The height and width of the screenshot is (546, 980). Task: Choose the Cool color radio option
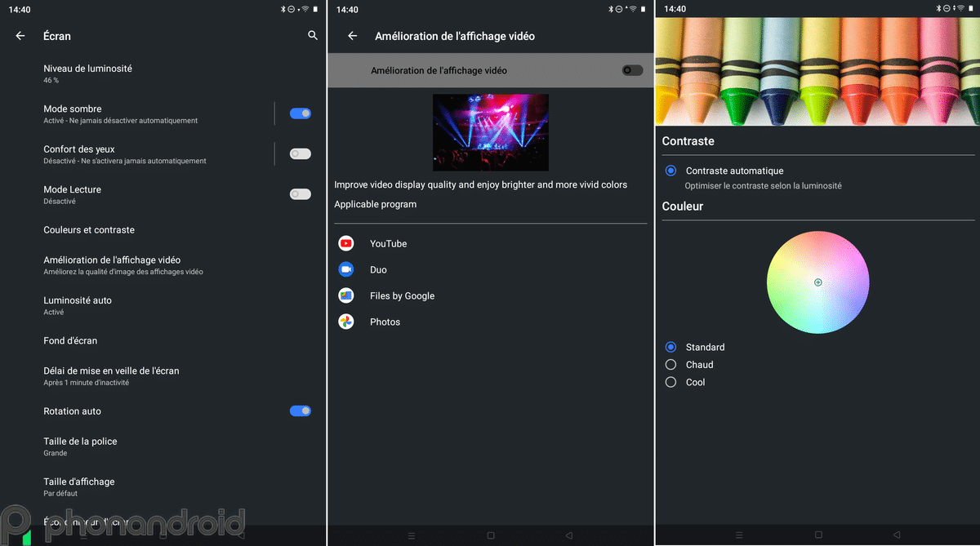670,382
